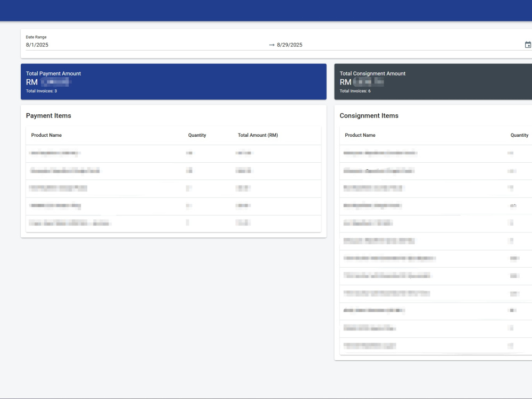The width and height of the screenshot is (532, 399).
Task: Sort Consignment Items by Quantity header
Action: click(x=519, y=135)
